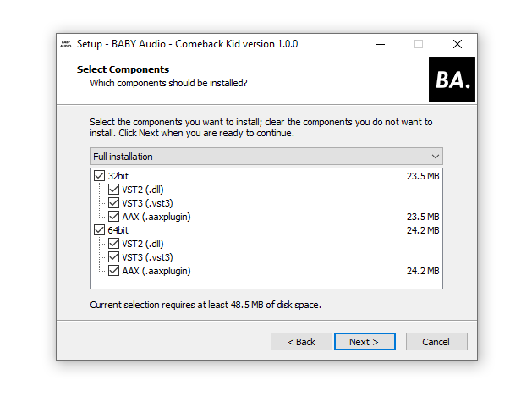Go back with the Back button

301,342
